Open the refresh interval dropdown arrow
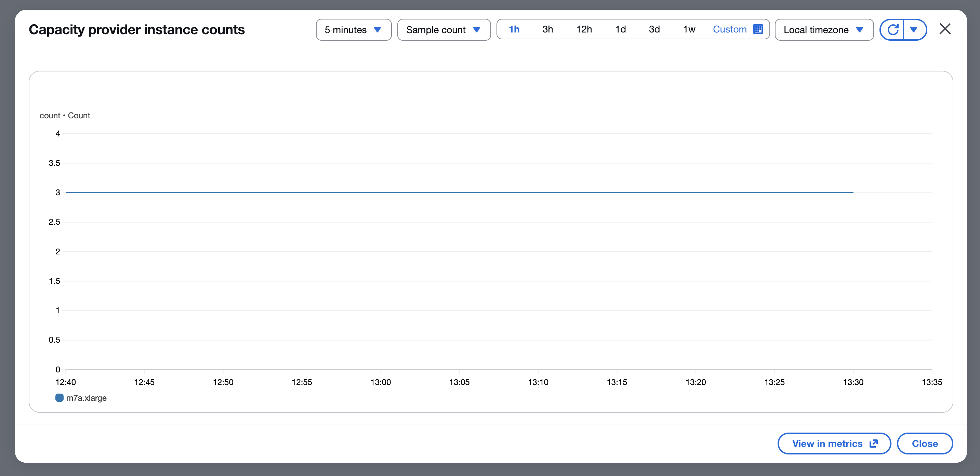Viewport: 980px width, 476px height. (914, 30)
